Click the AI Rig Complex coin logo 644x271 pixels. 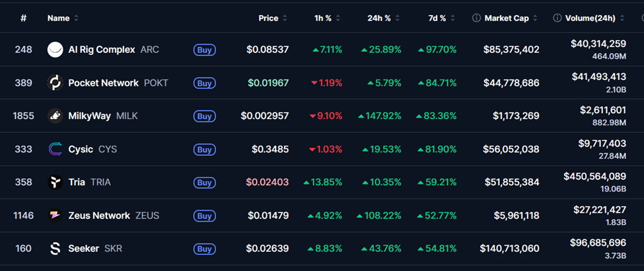pos(55,50)
